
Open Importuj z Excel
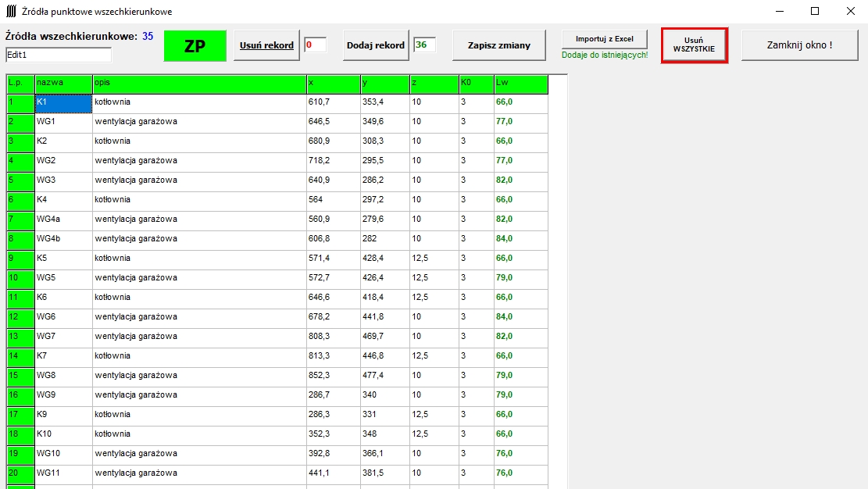pyautogui.click(x=605, y=38)
